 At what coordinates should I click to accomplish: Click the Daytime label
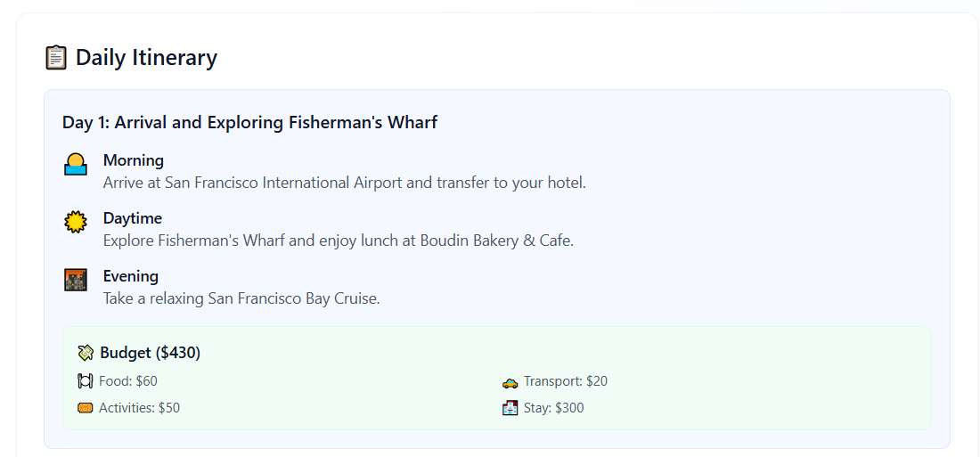pos(133,218)
